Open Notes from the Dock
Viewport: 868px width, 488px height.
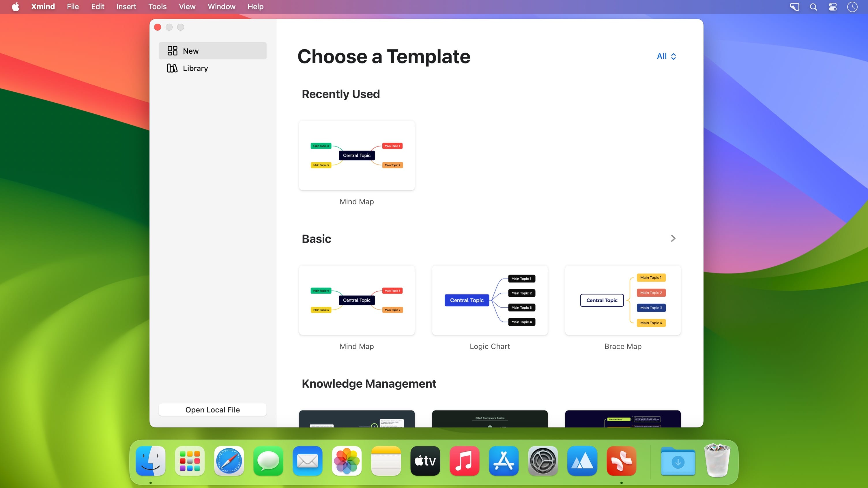point(386,461)
